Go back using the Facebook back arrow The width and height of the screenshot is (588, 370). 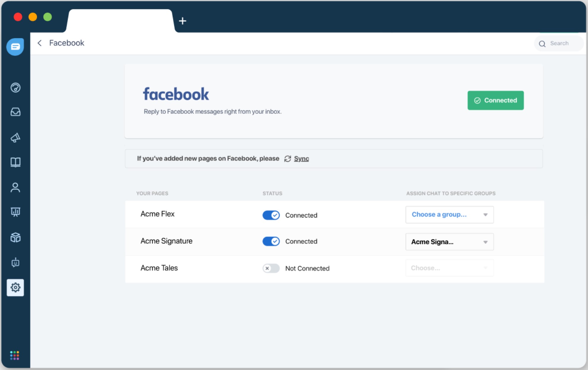(39, 43)
